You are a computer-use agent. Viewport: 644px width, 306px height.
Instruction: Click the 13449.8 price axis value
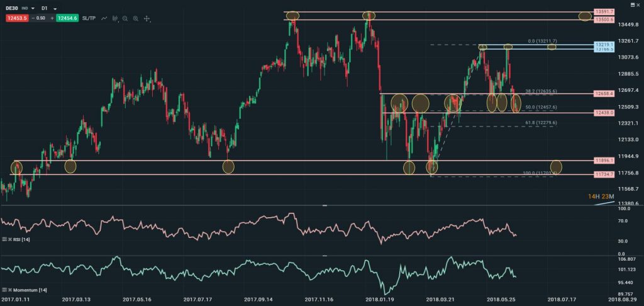(x=628, y=25)
